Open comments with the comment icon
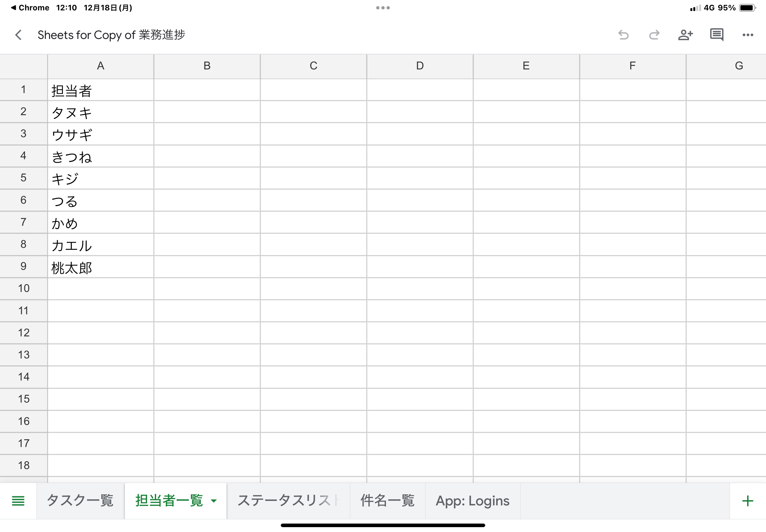The height and width of the screenshot is (532, 766). [x=716, y=35]
